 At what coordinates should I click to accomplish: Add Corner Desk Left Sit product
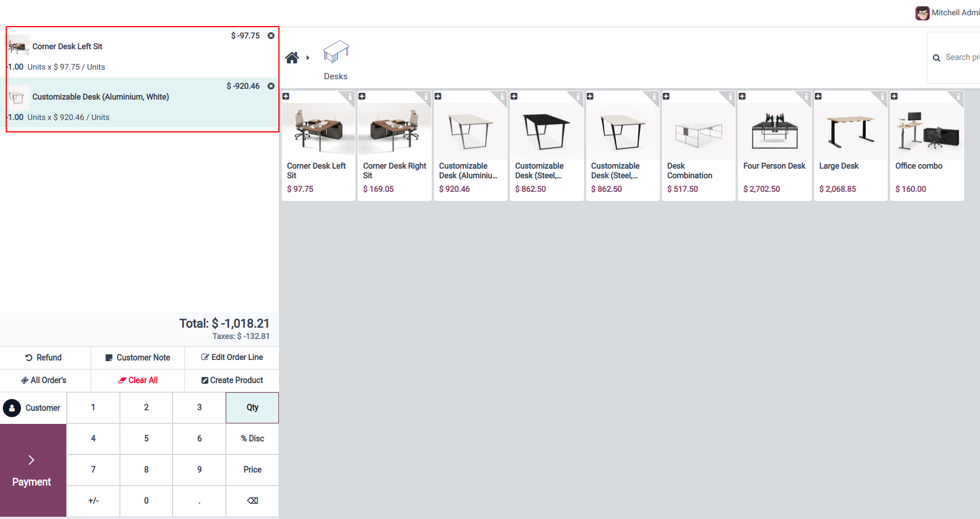click(x=319, y=146)
